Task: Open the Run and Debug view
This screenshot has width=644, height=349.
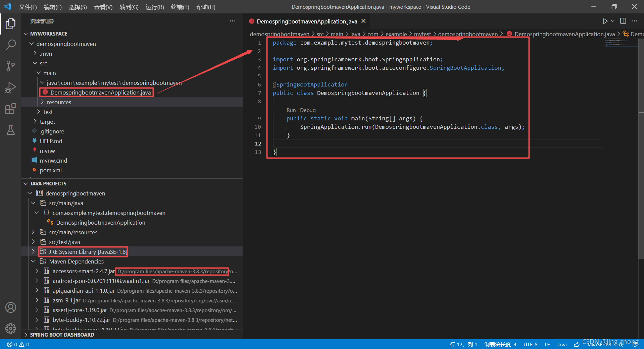Action: 11,88
